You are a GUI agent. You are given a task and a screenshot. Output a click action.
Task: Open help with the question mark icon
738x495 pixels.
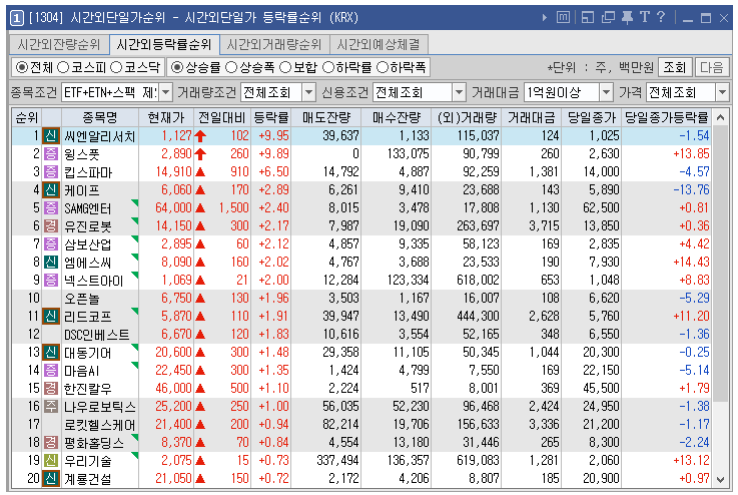(x=661, y=17)
